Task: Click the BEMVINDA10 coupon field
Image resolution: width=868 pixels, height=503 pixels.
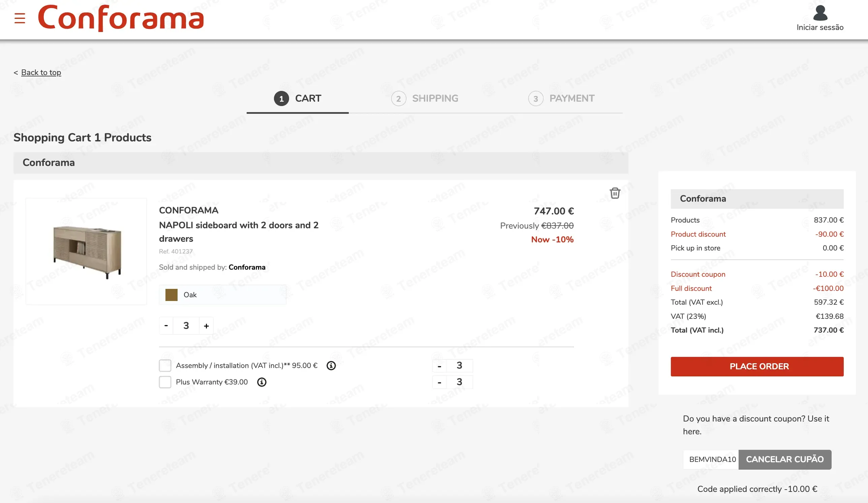Action: pyautogui.click(x=711, y=459)
